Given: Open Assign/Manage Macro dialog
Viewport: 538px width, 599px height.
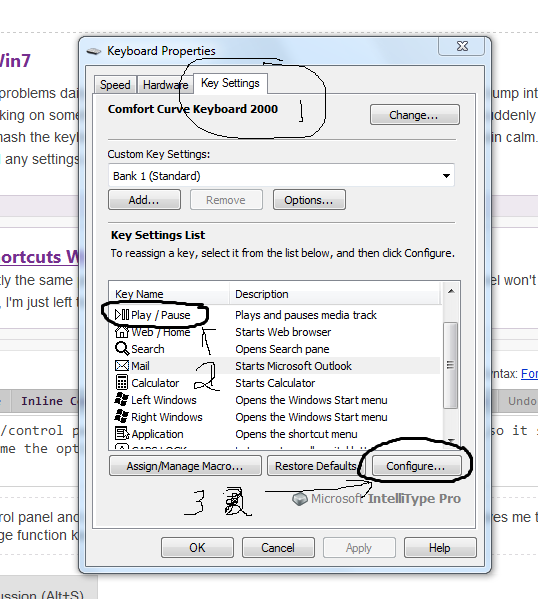Looking at the screenshot, I should (x=185, y=466).
